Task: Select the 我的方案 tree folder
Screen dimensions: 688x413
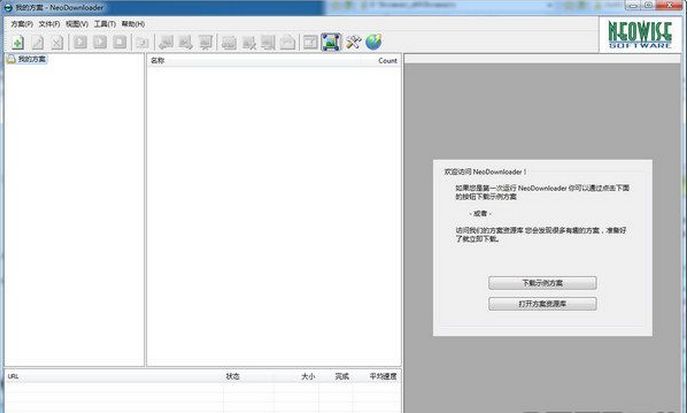Action: click(x=26, y=59)
